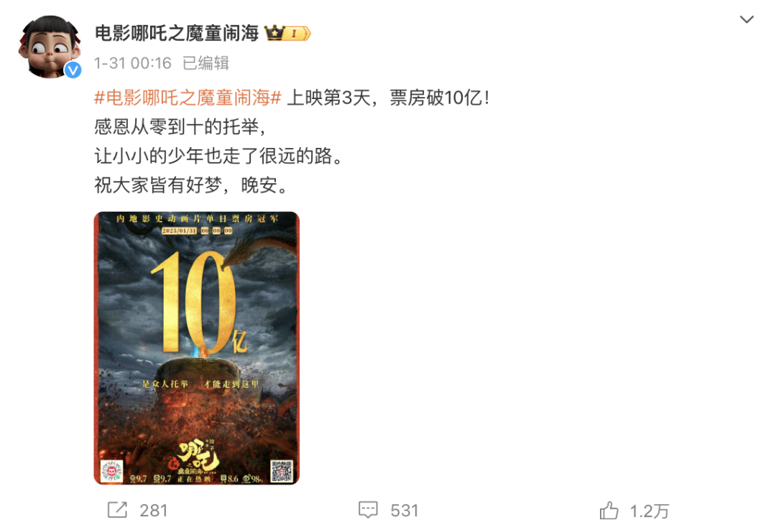
Task: Click the round mini-program code on poster
Action: [111, 471]
